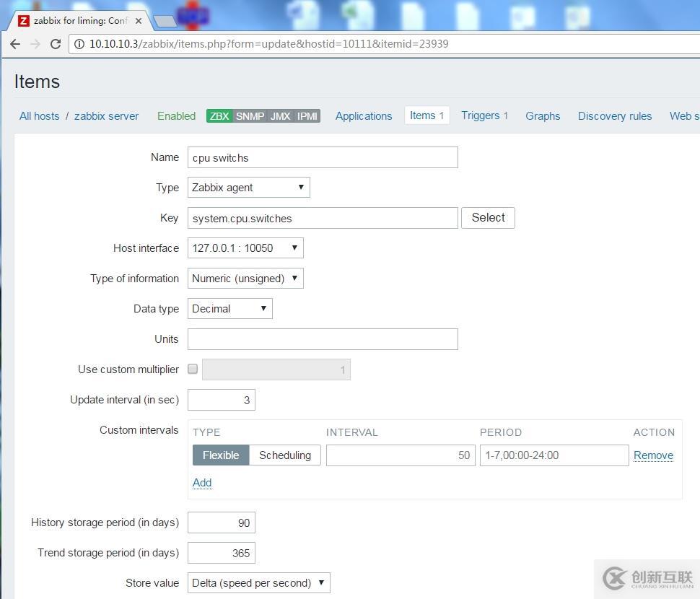
Task: Click the History storage period field
Action: (x=222, y=523)
